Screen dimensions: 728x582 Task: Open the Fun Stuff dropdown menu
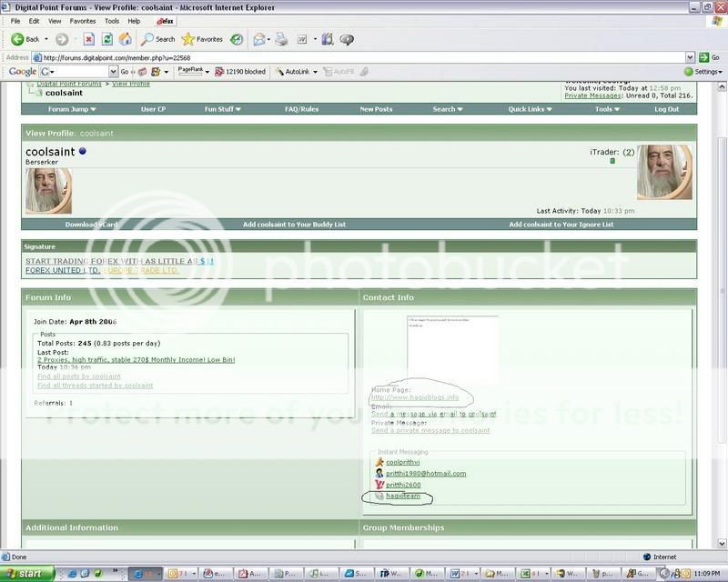[222, 109]
